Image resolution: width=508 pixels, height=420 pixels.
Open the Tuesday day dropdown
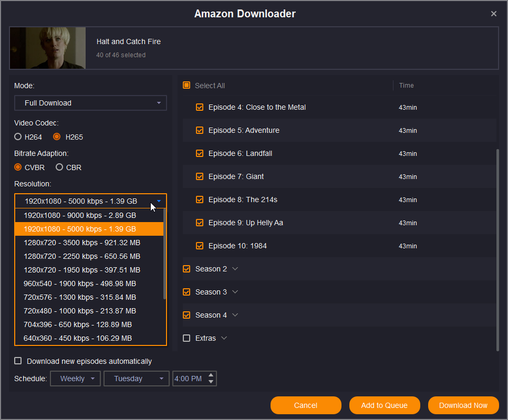click(x=137, y=379)
